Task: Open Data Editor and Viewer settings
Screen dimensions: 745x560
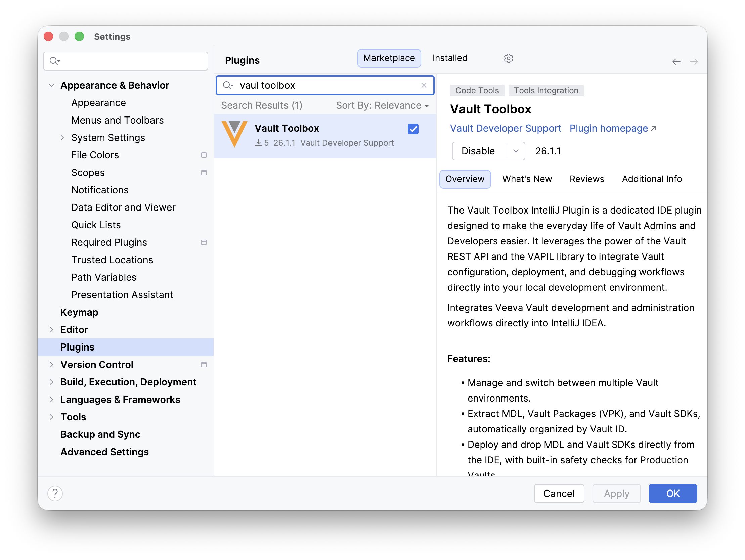Action: (123, 208)
